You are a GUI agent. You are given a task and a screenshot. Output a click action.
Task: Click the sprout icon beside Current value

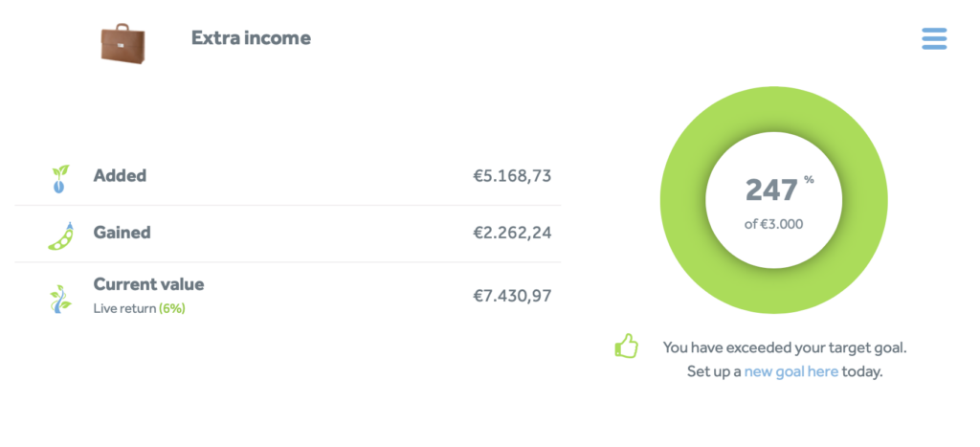(x=60, y=298)
